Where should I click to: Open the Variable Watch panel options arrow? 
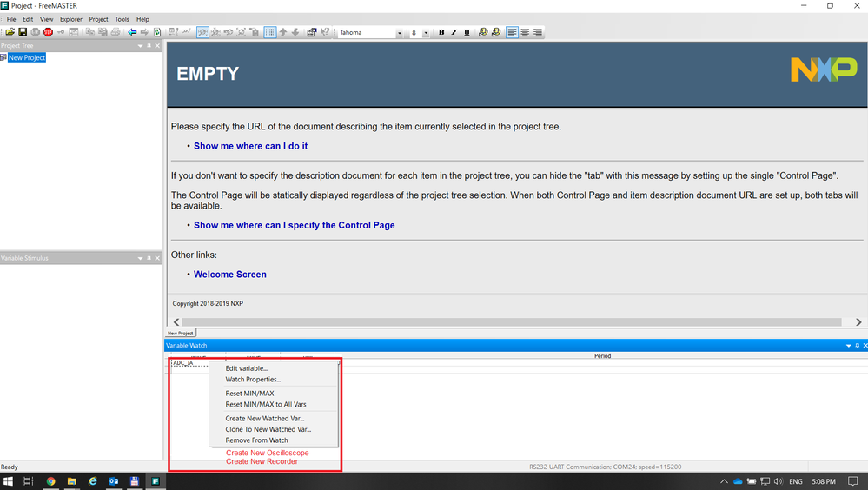[849, 346]
